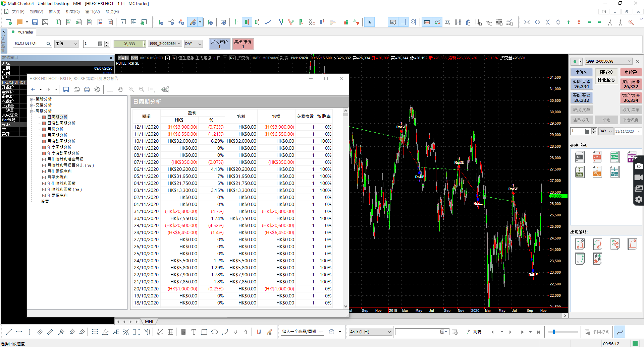This screenshot has height=347, width=644.
Task: Click the STP stop order icon
Action: (x=580, y=157)
